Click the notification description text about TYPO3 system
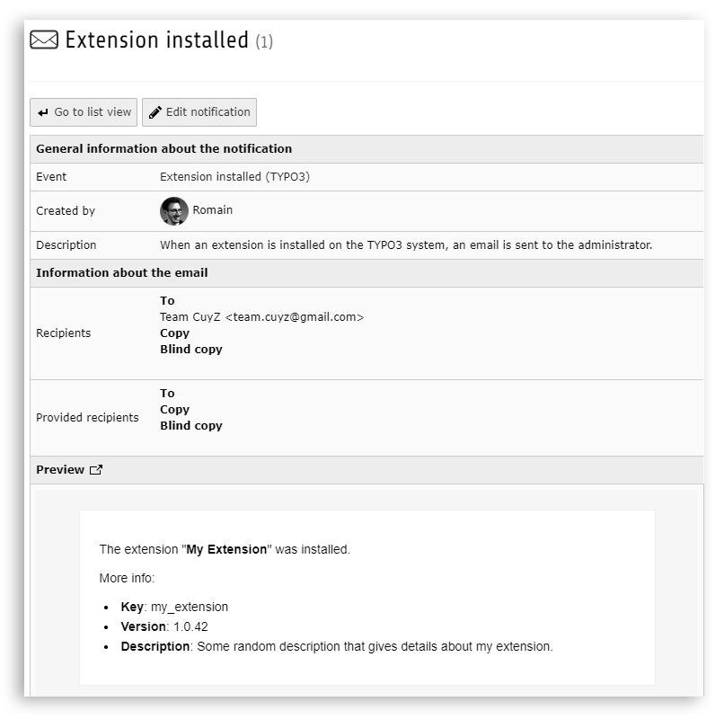The height and width of the screenshot is (728, 724). coord(406,245)
